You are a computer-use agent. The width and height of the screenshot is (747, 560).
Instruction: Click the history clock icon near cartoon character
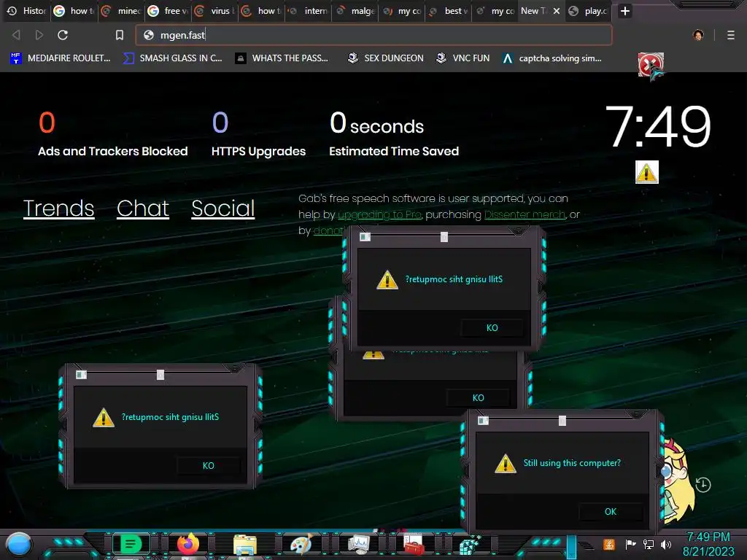click(703, 485)
